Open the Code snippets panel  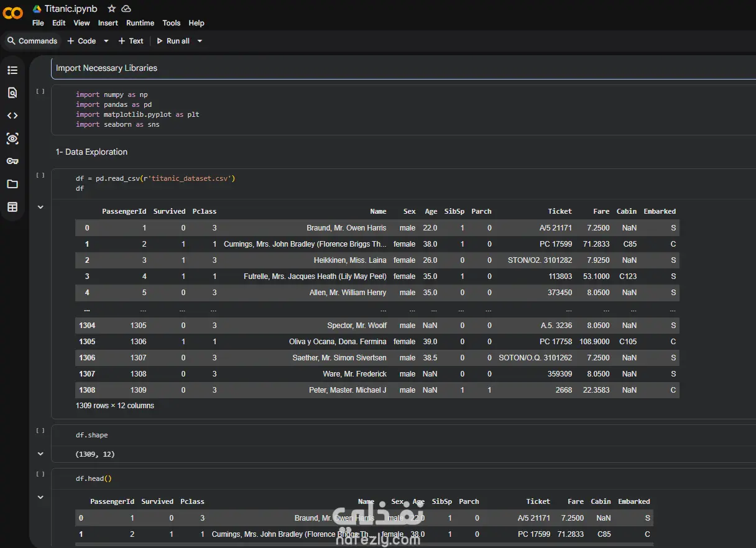[12, 116]
